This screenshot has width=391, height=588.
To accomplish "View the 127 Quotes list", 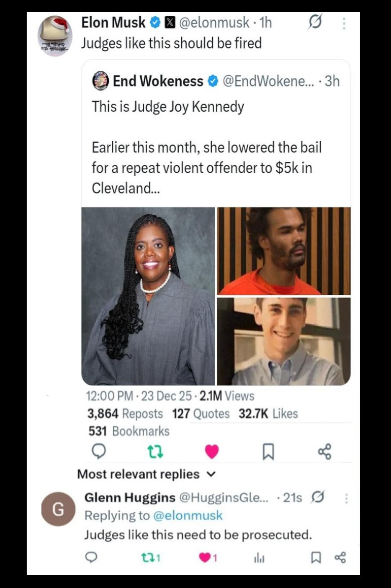I will pos(201,414).
